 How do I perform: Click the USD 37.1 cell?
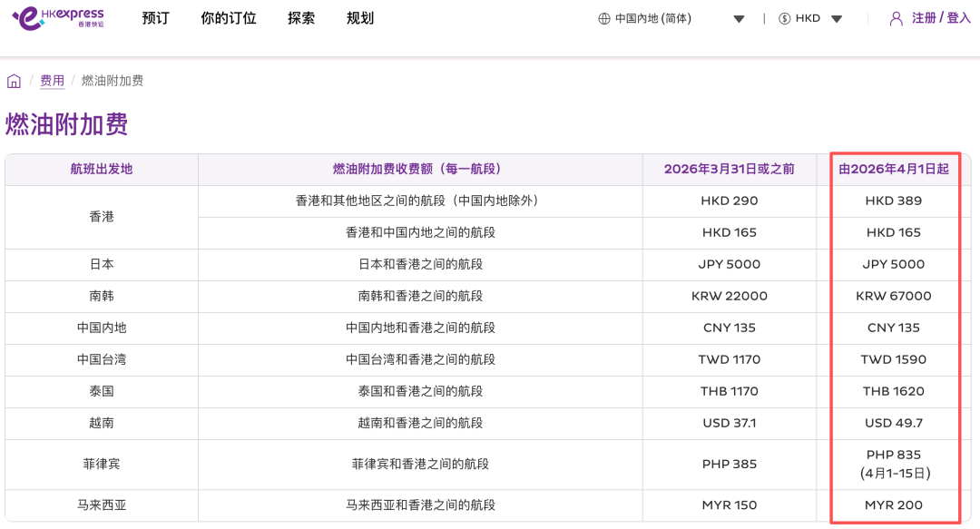730,424
